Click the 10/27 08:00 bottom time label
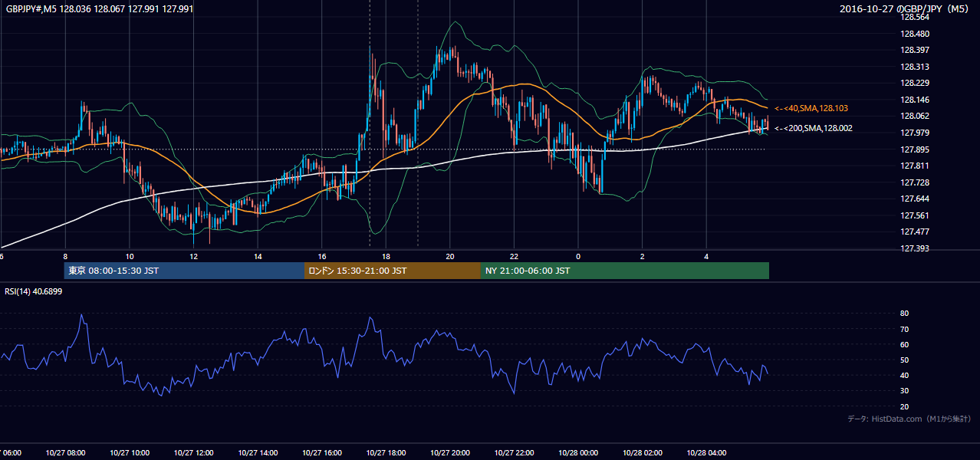 [65, 453]
